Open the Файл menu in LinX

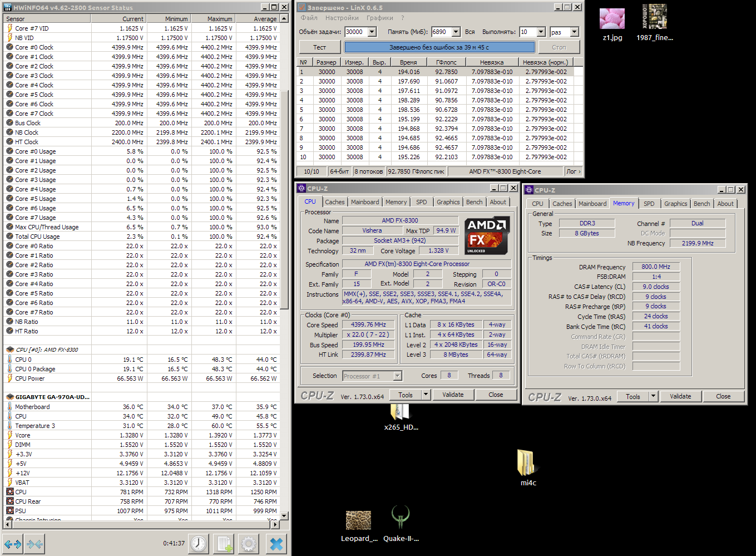[309, 18]
